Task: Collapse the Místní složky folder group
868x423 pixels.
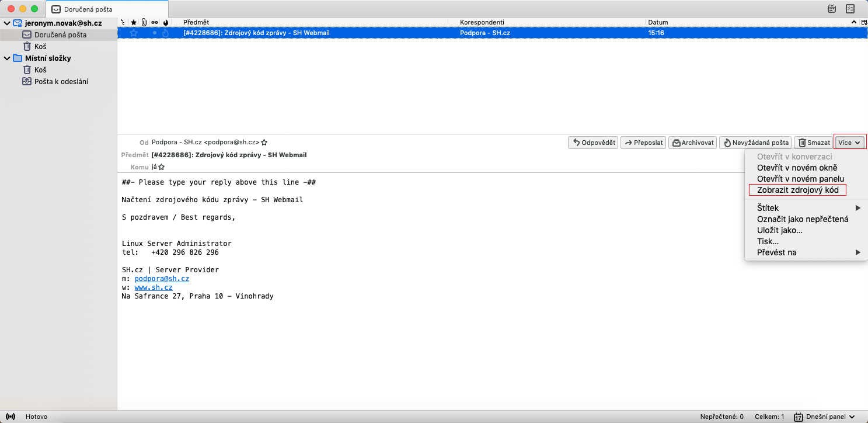Action: click(6, 58)
